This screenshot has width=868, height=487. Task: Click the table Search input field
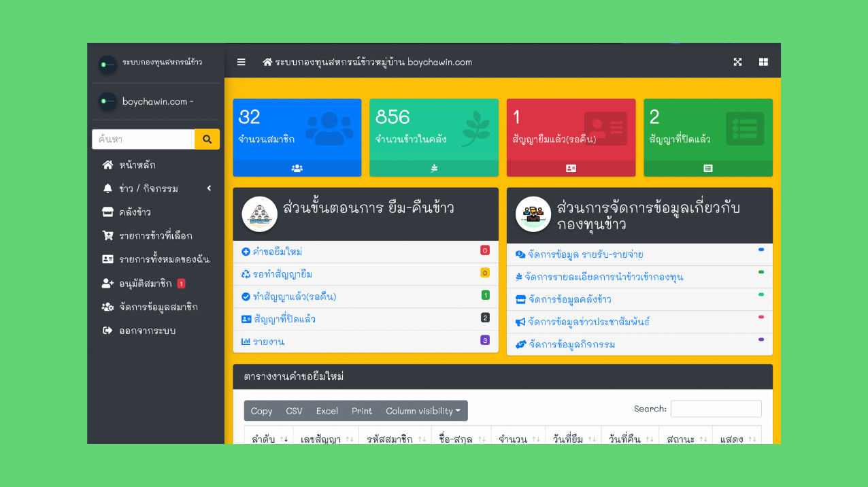click(x=716, y=409)
